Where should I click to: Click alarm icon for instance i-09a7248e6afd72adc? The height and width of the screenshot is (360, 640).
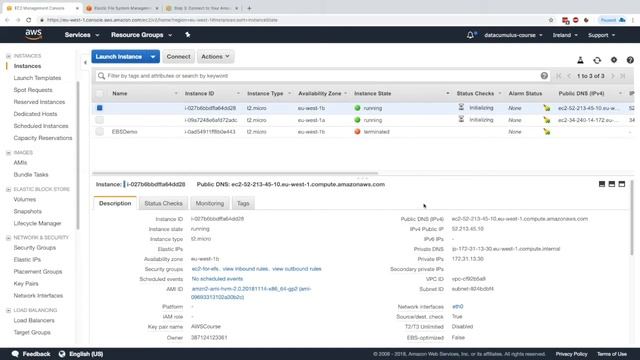coord(547,120)
